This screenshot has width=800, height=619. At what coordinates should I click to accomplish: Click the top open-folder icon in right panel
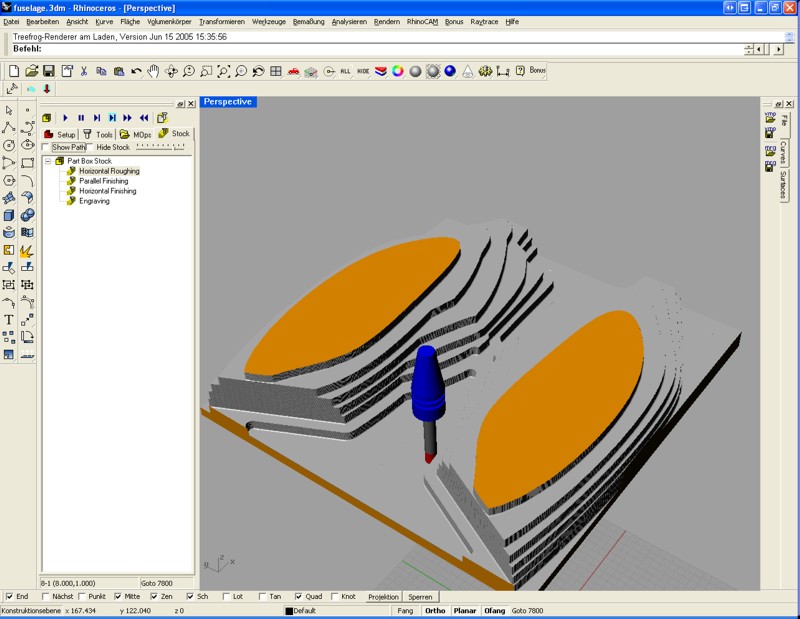click(x=770, y=118)
